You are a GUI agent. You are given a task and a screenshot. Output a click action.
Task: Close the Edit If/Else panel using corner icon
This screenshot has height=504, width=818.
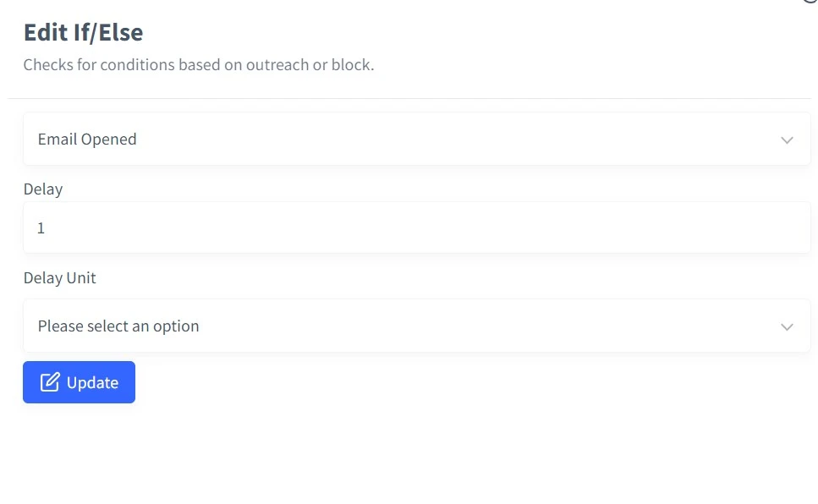(812, 2)
